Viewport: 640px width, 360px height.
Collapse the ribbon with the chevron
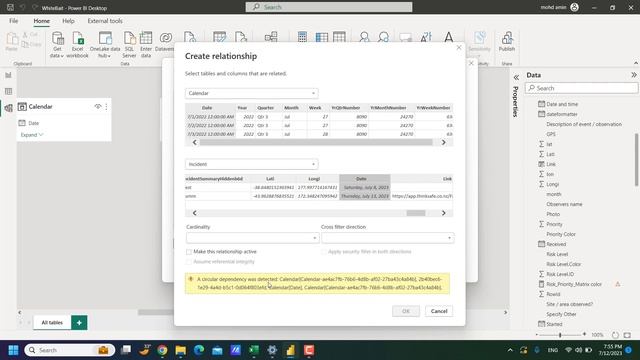(636, 63)
